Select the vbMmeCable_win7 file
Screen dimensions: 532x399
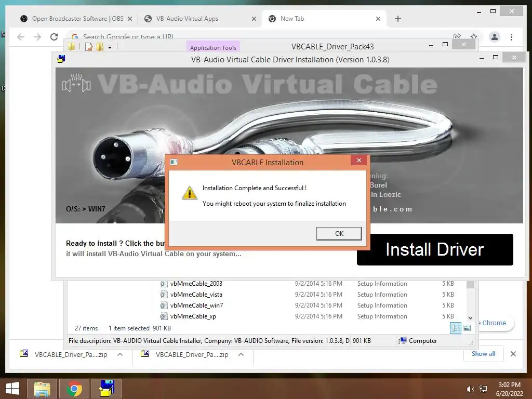pyautogui.click(x=196, y=305)
